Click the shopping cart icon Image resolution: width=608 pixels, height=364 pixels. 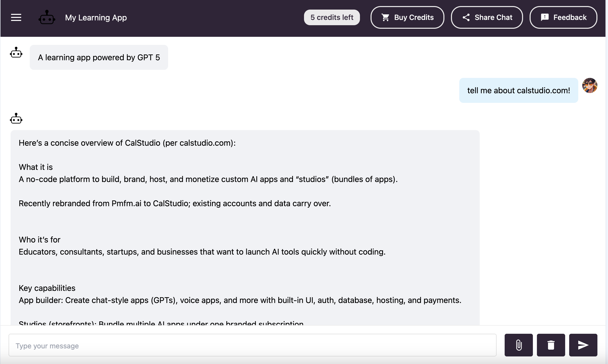pos(385,17)
